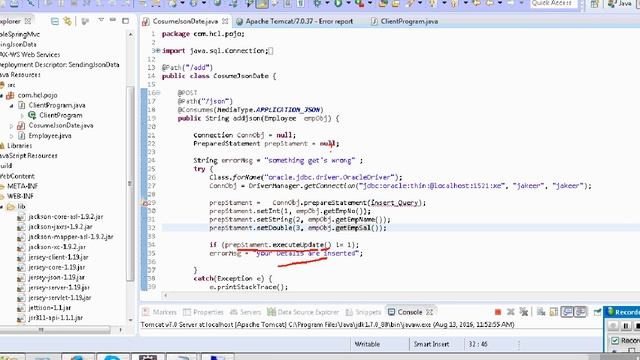
Task: Close the CosumeJsonDate.java tab
Action: click(x=225, y=21)
